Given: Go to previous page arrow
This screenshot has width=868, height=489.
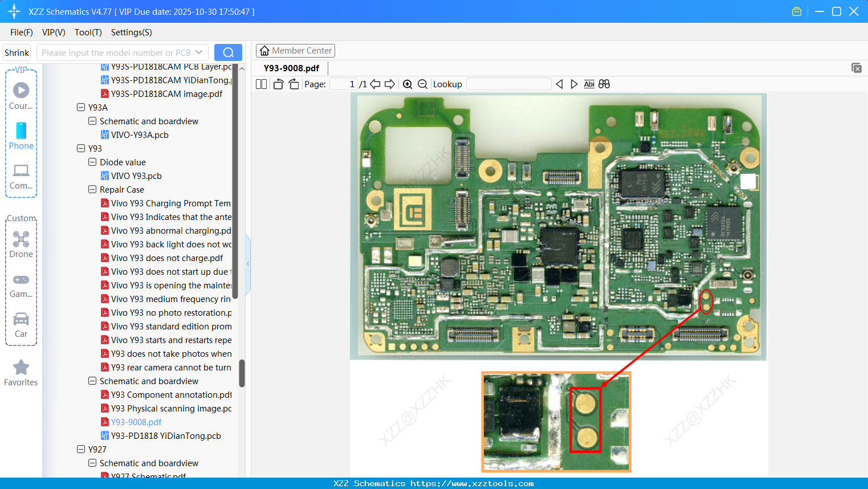Looking at the screenshot, I should coord(375,84).
